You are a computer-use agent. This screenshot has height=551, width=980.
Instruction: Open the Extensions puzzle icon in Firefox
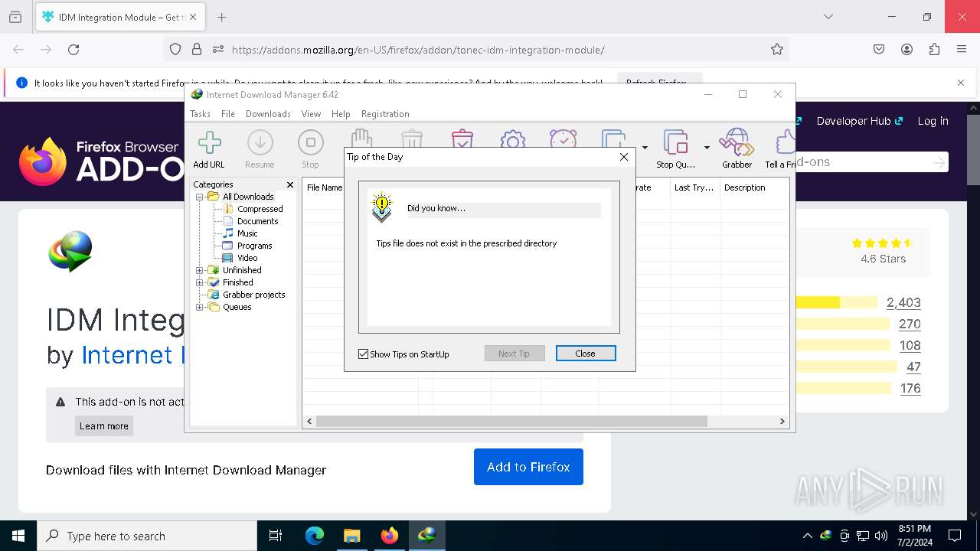(934, 50)
